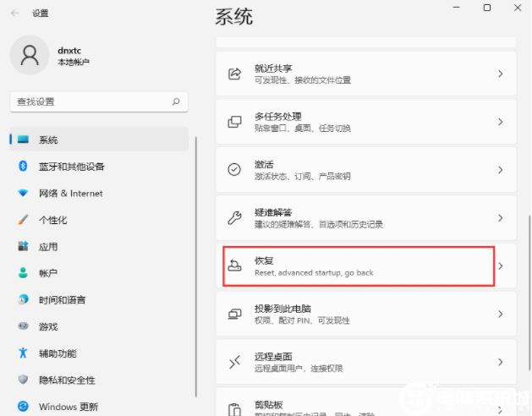
Task: Click the back arrow in title bar
Action: 16,14
